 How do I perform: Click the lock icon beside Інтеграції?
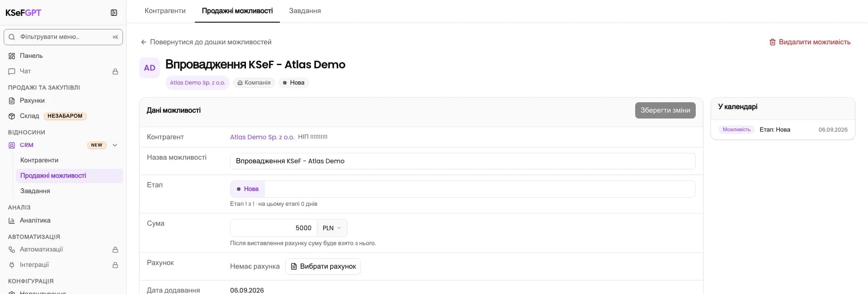pos(115,265)
